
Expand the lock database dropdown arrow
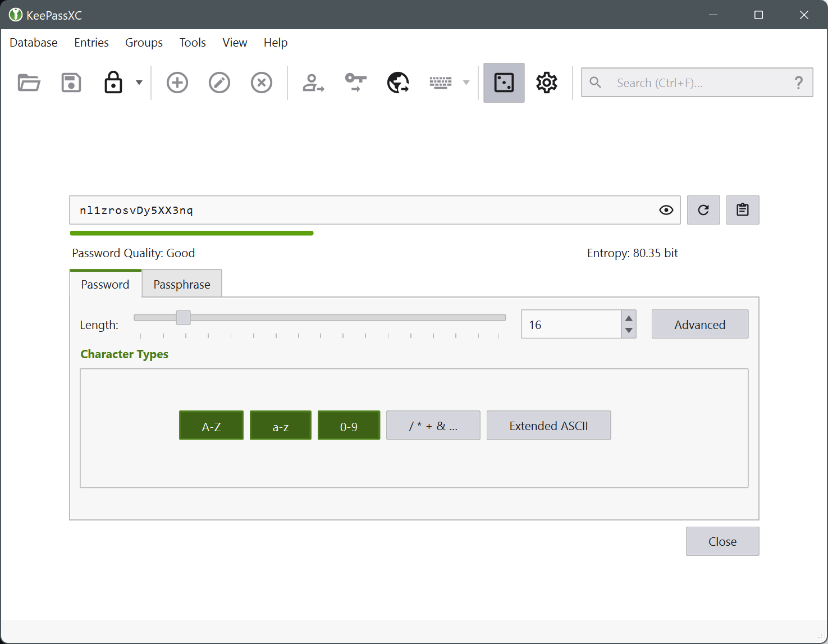(x=139, y=83)
